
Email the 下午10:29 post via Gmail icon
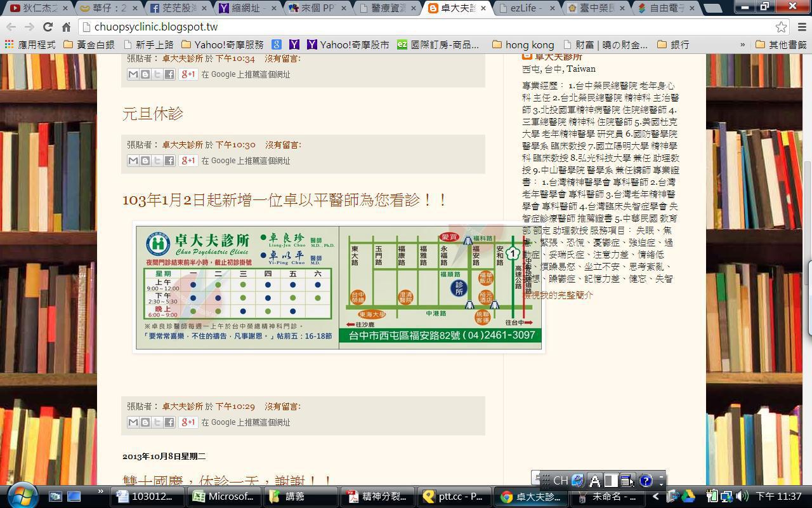tap(133, 422)
